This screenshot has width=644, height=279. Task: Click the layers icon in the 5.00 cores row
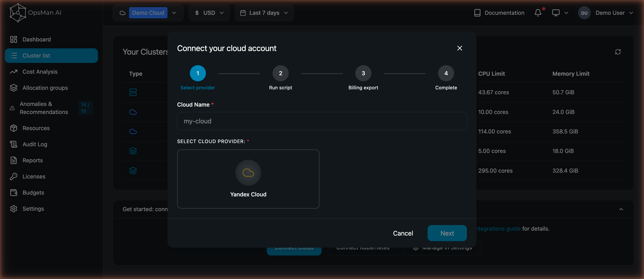(133, 151)
